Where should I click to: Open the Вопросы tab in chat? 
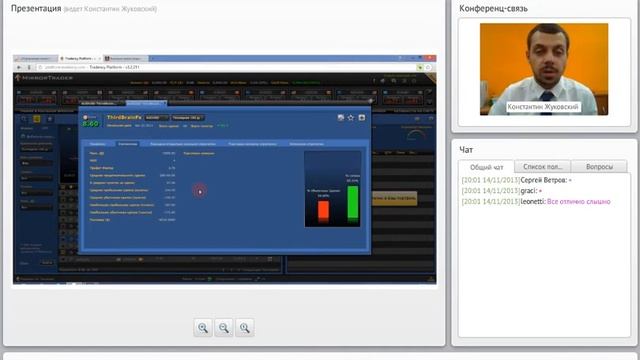pos(599,167)
